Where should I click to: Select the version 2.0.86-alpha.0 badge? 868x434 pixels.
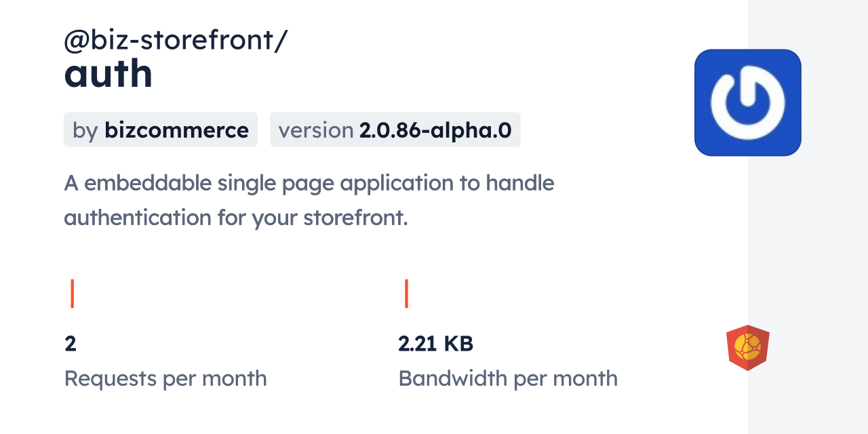395,130
